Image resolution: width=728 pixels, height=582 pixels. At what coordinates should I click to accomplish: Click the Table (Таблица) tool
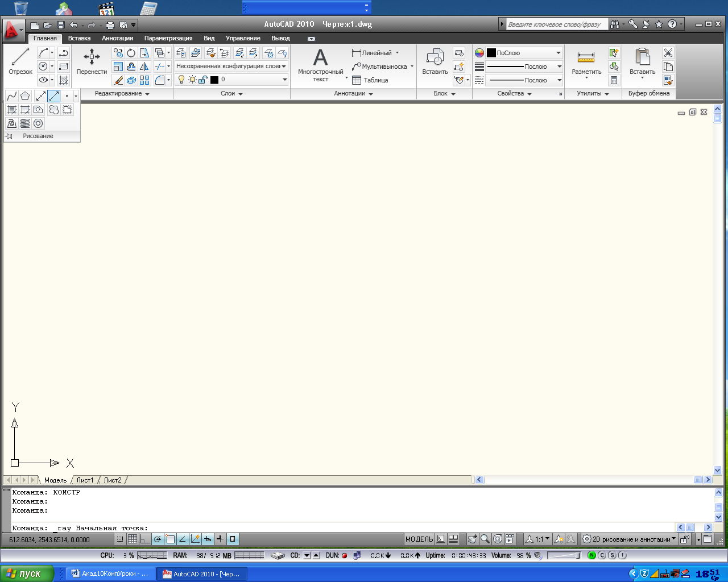[370, 80]
